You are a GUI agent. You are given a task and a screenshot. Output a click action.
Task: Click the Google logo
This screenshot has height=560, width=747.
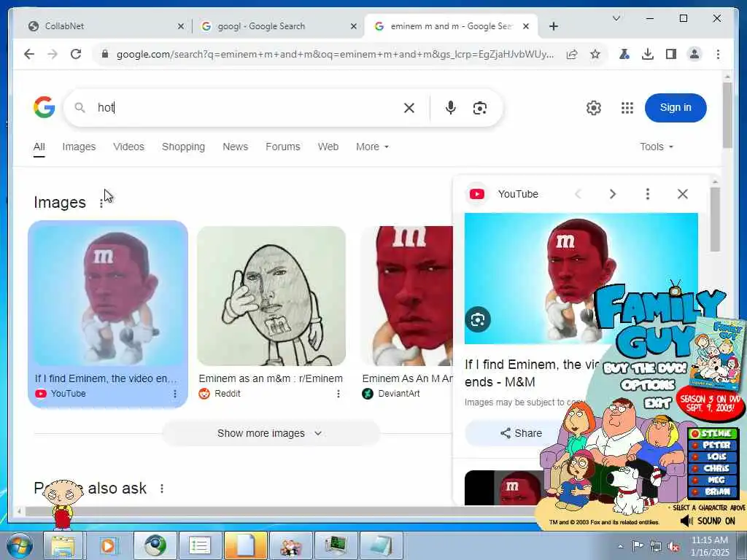pos(44,107)
